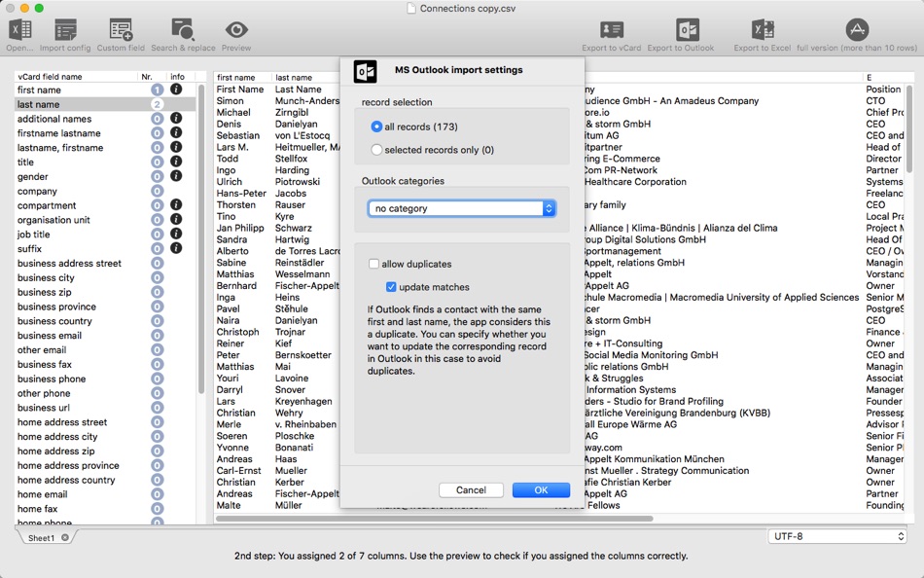Click the Jan Philipp first name cell
Image resolution: width=924 pixels, height=578 pixels.
point(240,228)
